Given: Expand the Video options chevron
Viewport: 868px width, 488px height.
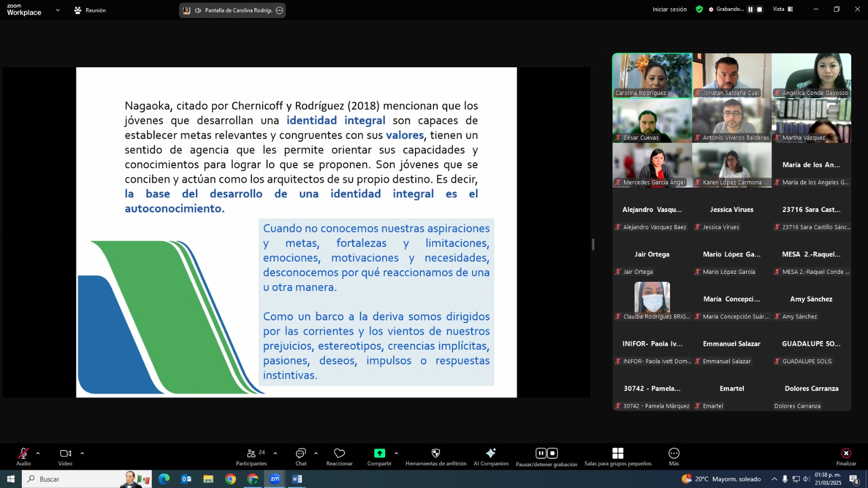Looking at the screenshot, I should [82, 453].
